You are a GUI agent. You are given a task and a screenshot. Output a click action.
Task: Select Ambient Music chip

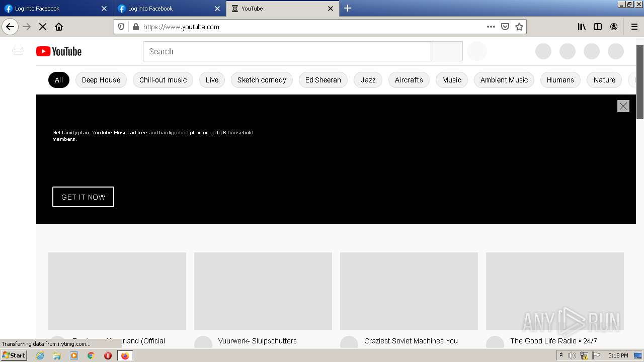click(504, 80)
